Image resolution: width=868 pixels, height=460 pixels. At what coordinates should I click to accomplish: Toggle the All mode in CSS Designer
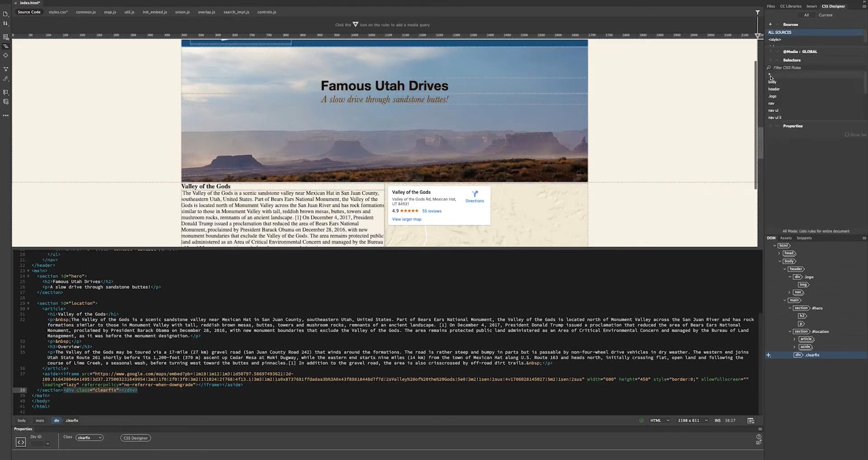pyautogui.click(x=807, y=15)
